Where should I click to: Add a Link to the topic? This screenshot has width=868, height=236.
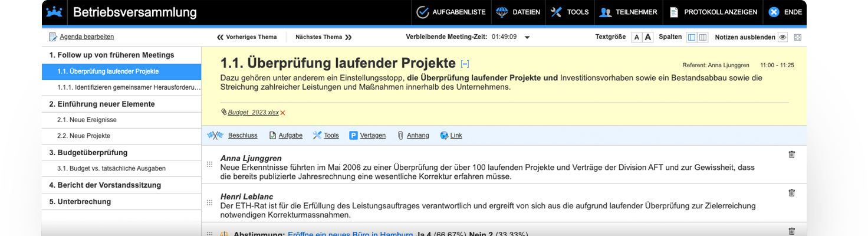click(x=456, y=135)
